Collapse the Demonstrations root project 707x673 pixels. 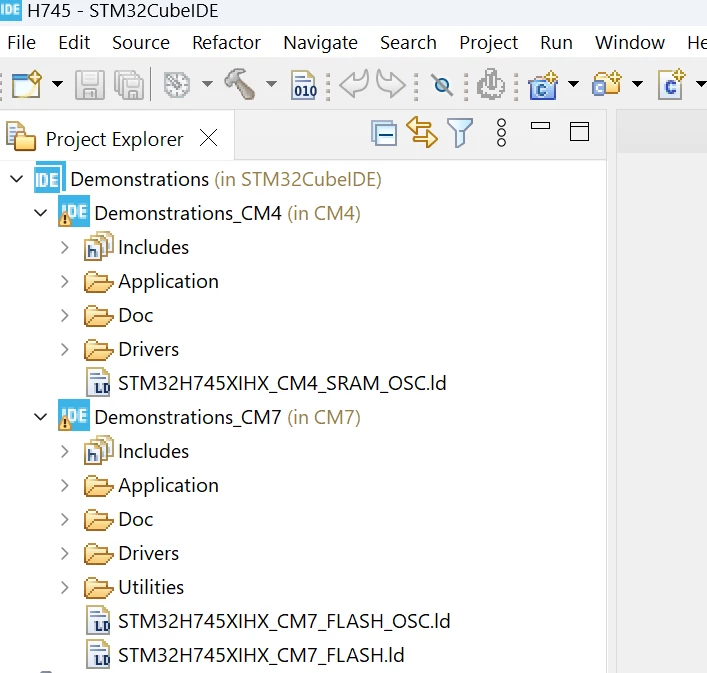coord(17,179)
